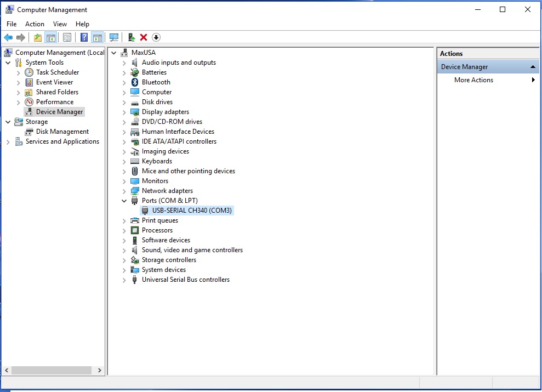This screenshot has width=542, height=392.
Task: Click the red X Uninstall device icon
Action: coord(144,37)
